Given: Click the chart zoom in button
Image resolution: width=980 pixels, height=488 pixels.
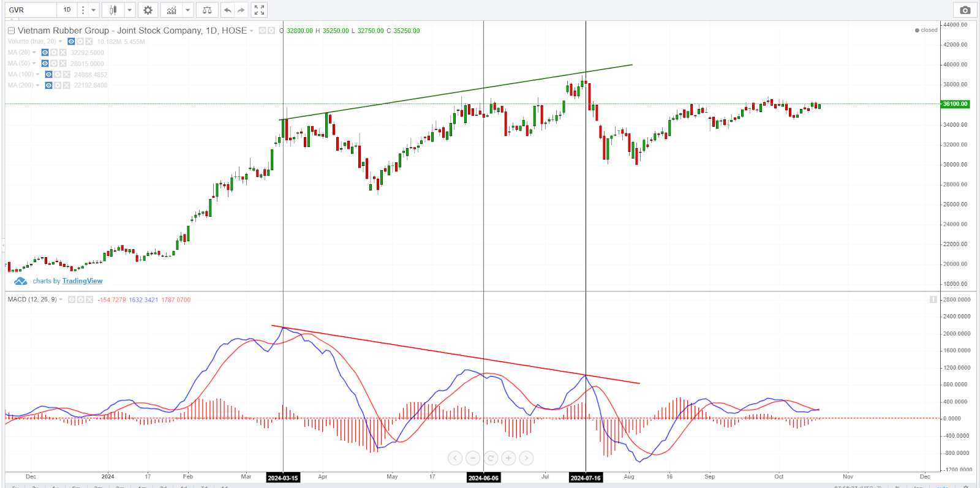Looking at the screenshot, I should coord(508,458).
